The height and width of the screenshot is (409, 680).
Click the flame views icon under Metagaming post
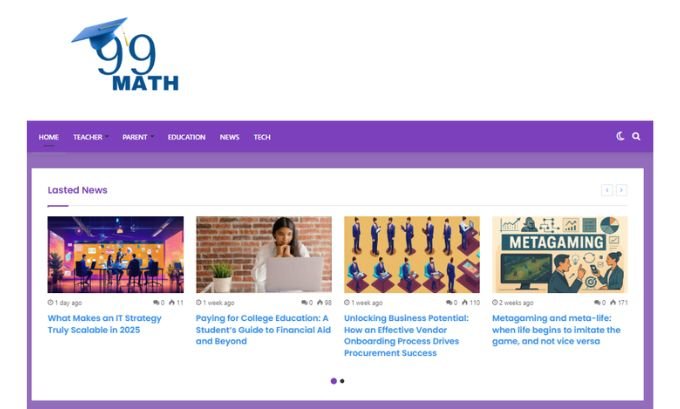613,302
